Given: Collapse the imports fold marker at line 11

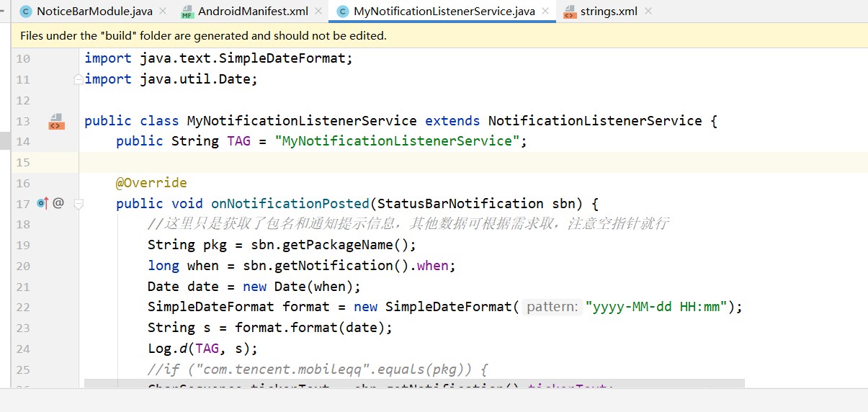Looking at the screenshot, I should [79, 79].
